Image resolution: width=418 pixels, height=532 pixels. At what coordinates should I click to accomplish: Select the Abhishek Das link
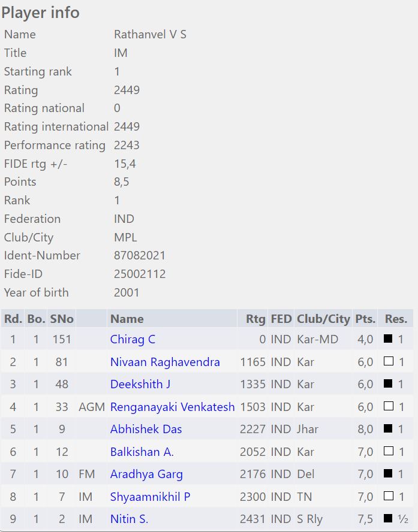pos(146,429)
